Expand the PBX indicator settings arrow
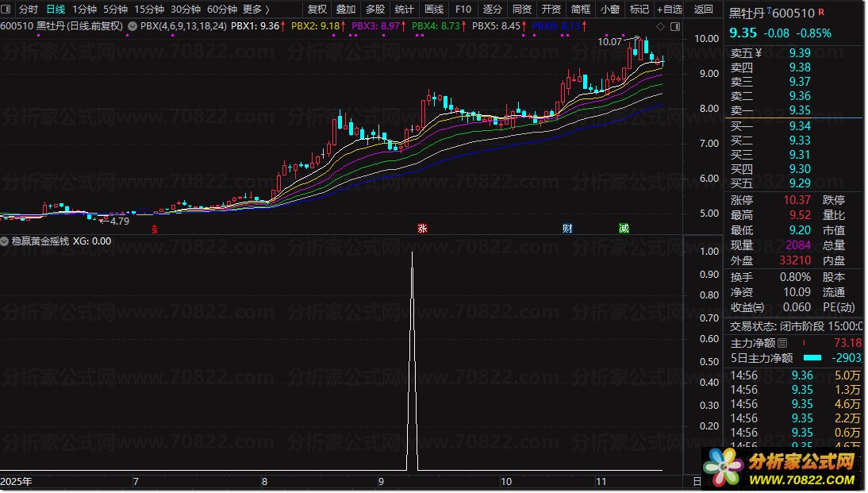 click(133, 26)
